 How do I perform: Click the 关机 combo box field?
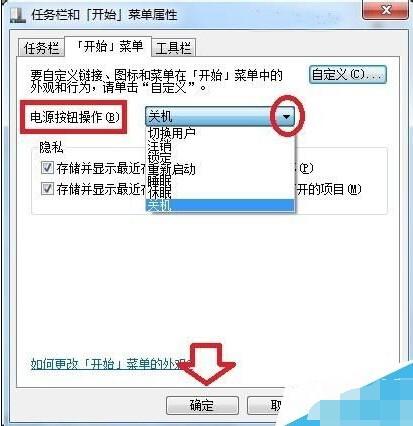pyautogui.click(x=220, y=116)
